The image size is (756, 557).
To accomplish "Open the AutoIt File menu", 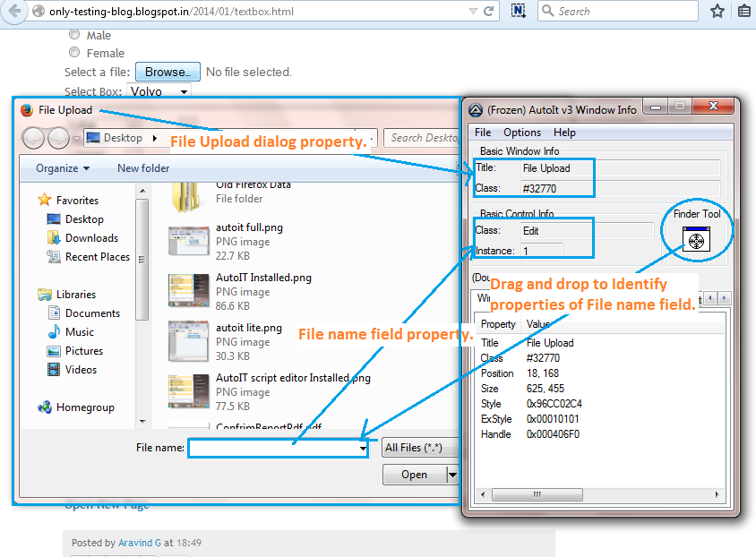I will [483, 133].
